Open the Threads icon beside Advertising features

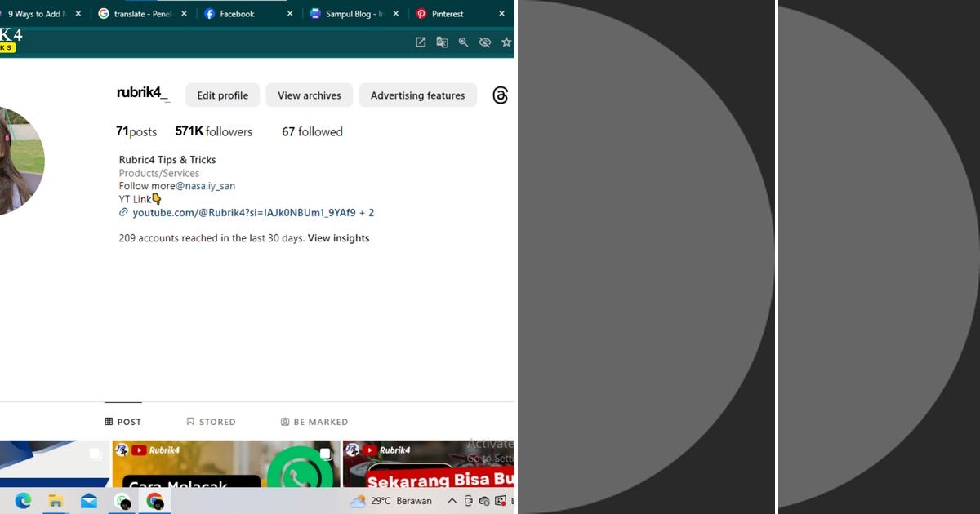(501, 95)
